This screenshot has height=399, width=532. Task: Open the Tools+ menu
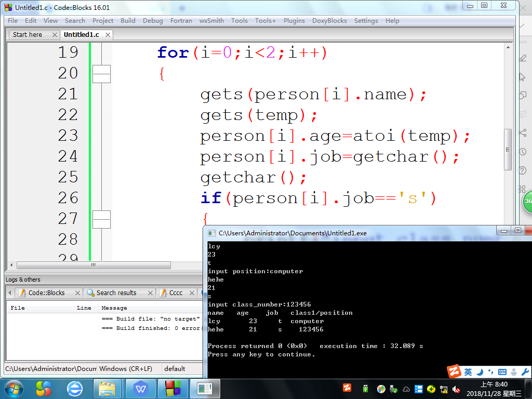click(x=265, y=21)
